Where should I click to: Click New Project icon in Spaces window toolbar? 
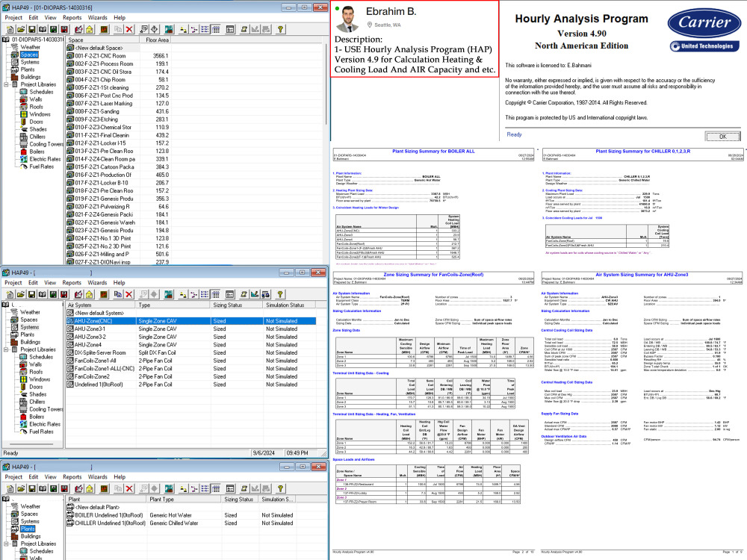click(10, 30)
